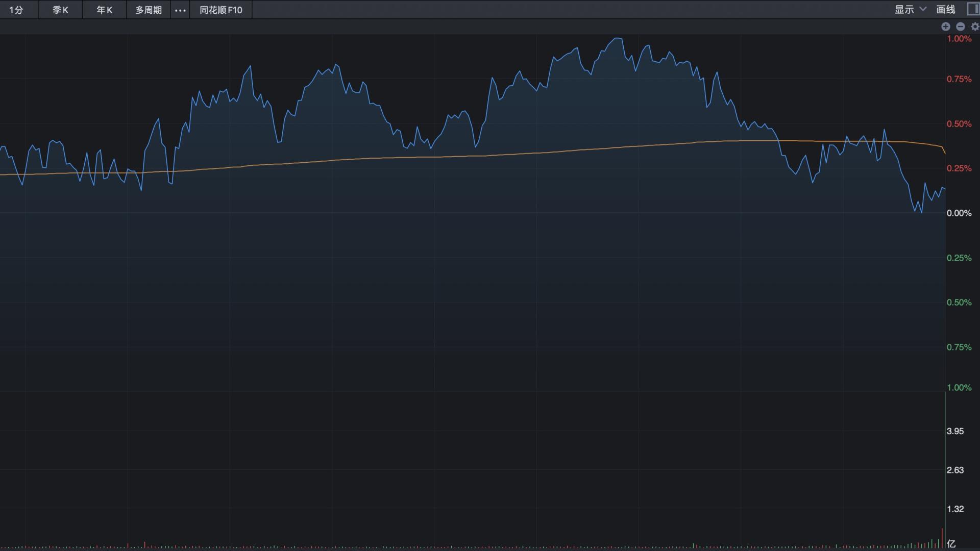Open the 多周期 multi-period view
The height and width of the screenshot is (551, 980).
(x=148, y=10)
